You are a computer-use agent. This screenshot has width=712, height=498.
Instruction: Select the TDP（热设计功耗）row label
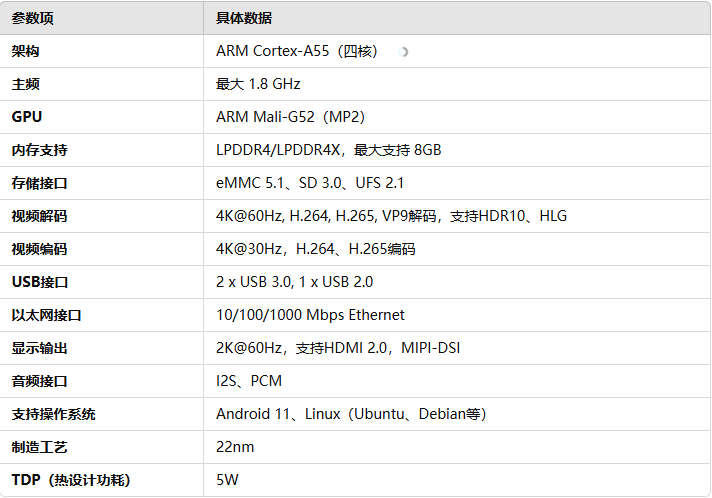click(x=71, y=480)
